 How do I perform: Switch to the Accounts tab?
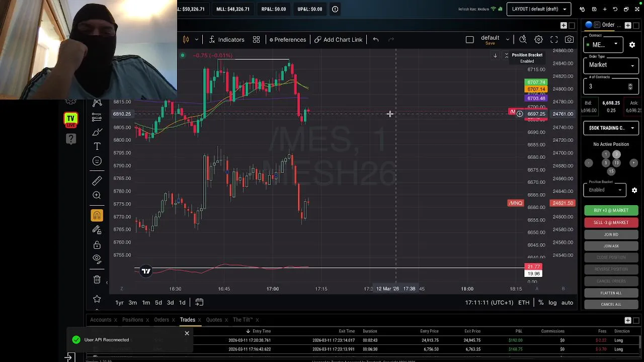click(101, 320)
